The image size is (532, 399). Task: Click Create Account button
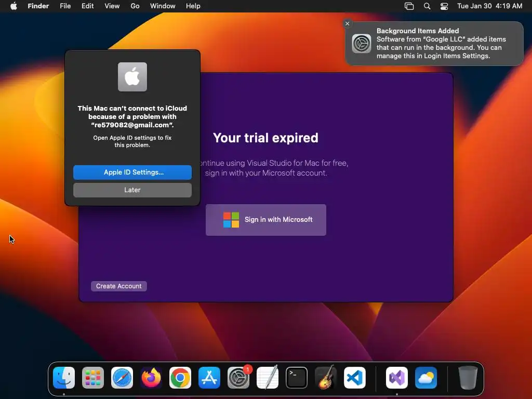[x=119, y=286]
